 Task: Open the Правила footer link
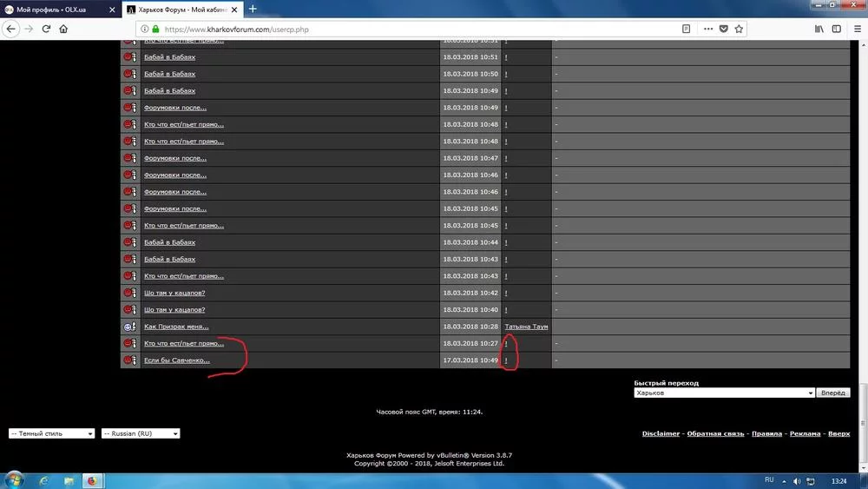click(766, 433)
